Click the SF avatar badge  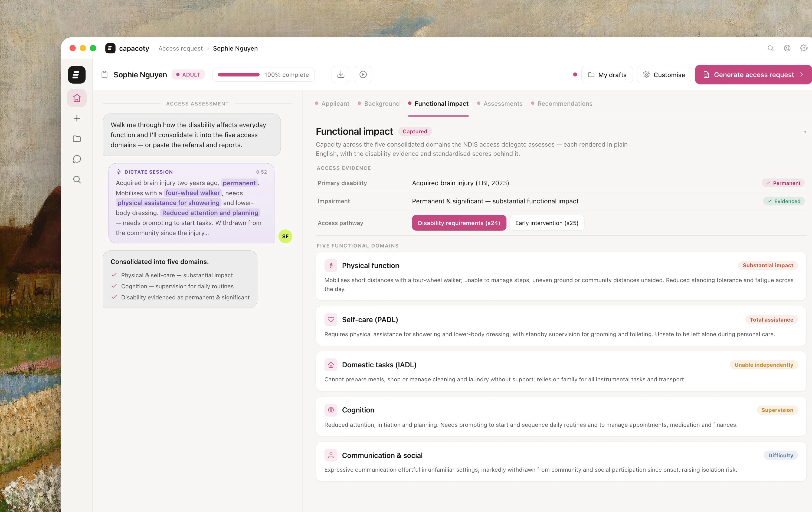(285, 236)
